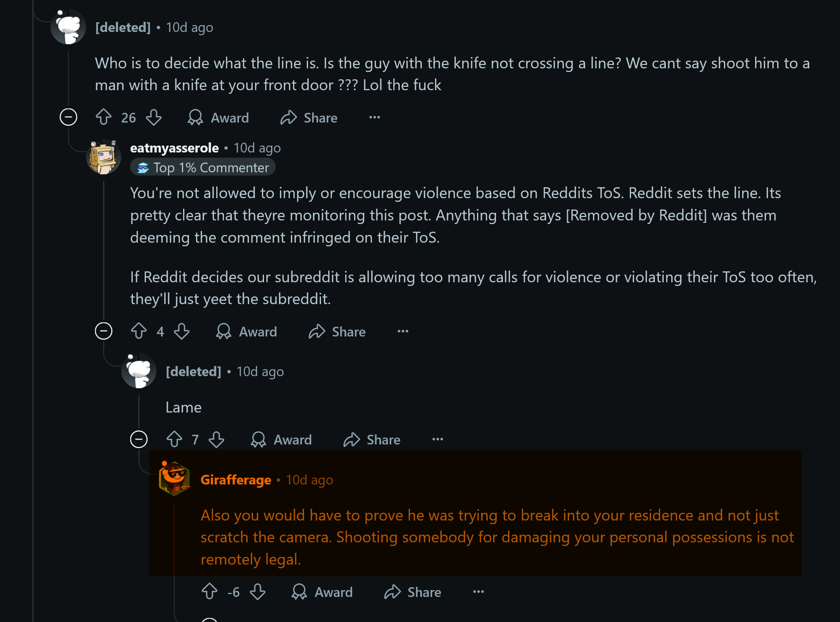The image size is (840, 622).
Task: Open more options on eatmyasserole's comment
Action: 403,331
